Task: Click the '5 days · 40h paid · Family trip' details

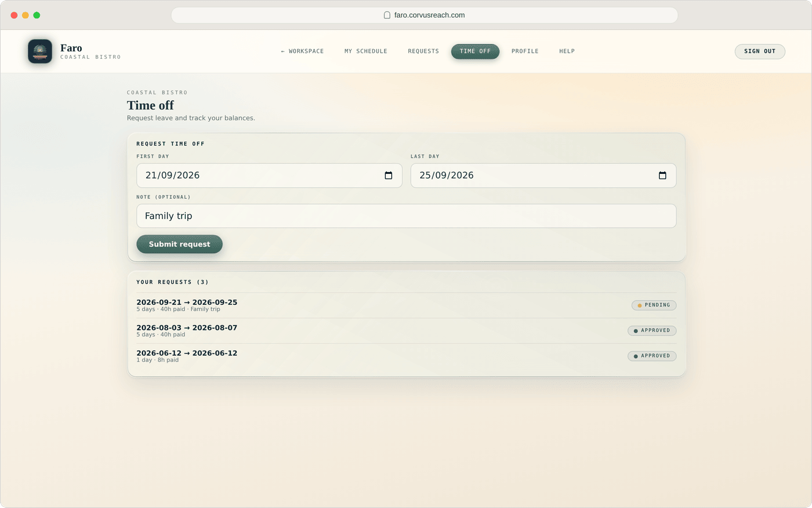Action: [178, 309]
